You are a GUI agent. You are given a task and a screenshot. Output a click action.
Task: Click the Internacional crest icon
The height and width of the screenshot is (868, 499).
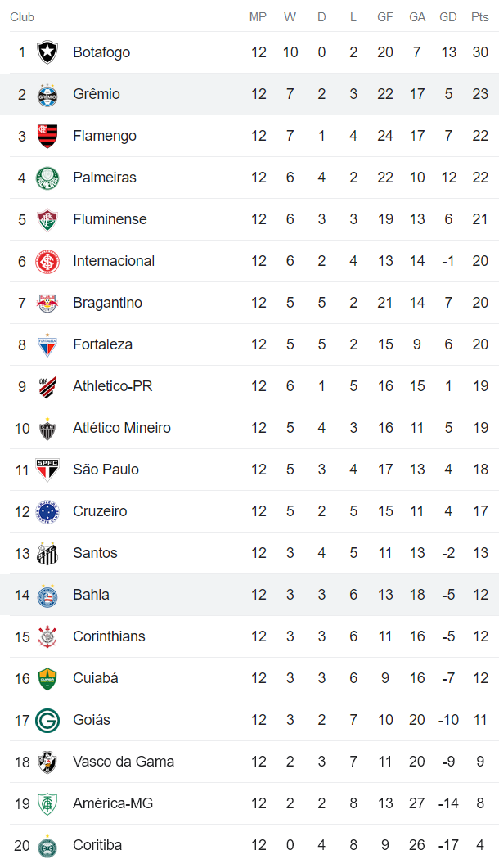[x=48, y=260]
